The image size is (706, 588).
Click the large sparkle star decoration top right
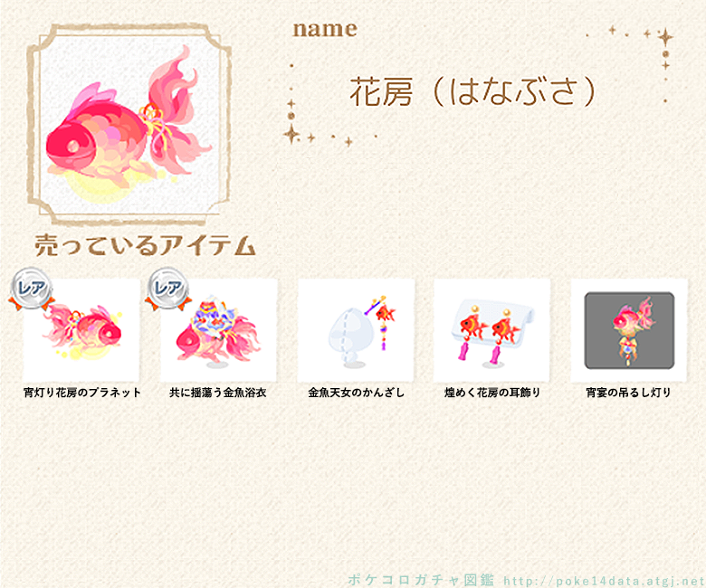665,37
